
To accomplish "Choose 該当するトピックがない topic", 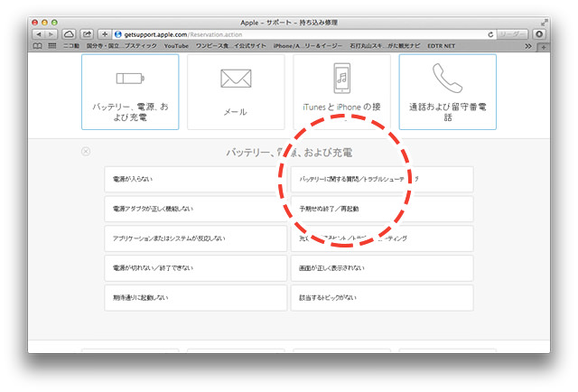I will (382, 297).
